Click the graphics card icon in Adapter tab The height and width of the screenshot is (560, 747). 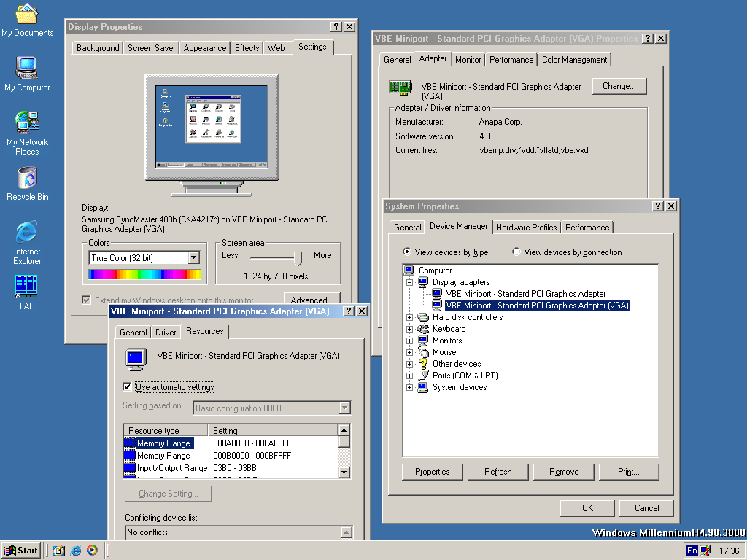point(400,87)
